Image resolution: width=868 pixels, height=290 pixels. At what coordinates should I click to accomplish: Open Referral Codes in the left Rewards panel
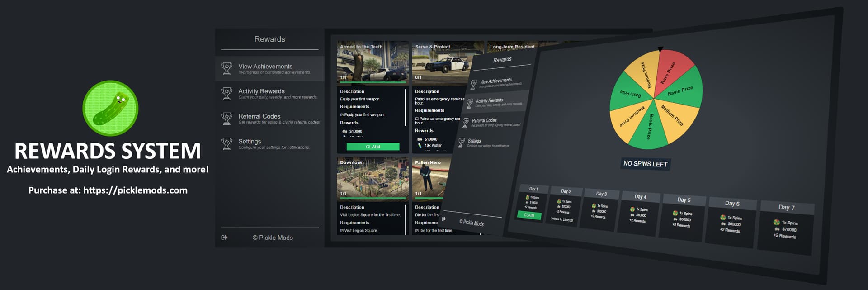pos(270,119)
